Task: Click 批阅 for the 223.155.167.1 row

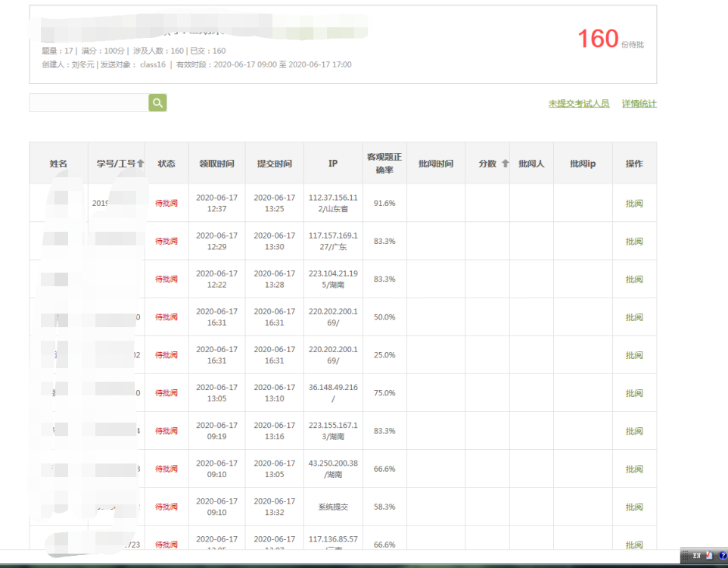Action: pyautogui.click(x=634, y=431)
